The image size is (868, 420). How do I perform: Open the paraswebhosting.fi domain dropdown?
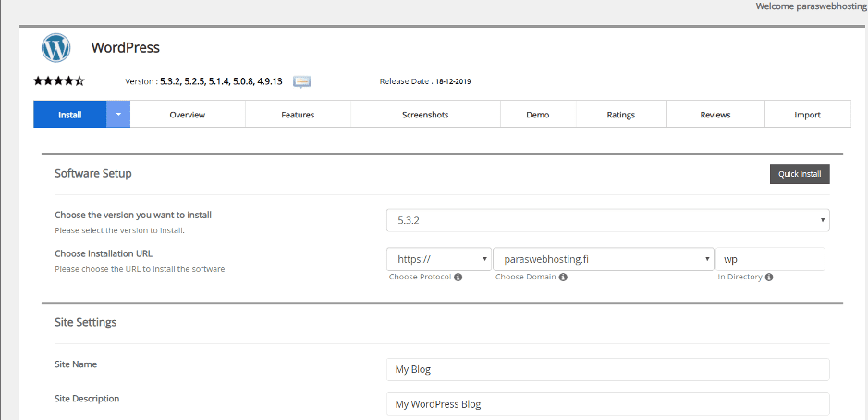(x=604, y=259)
